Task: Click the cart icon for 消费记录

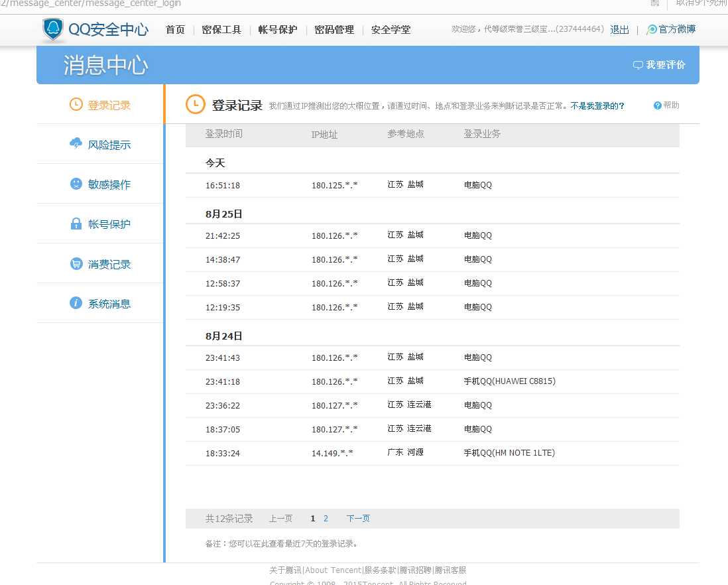Action: 76,264
